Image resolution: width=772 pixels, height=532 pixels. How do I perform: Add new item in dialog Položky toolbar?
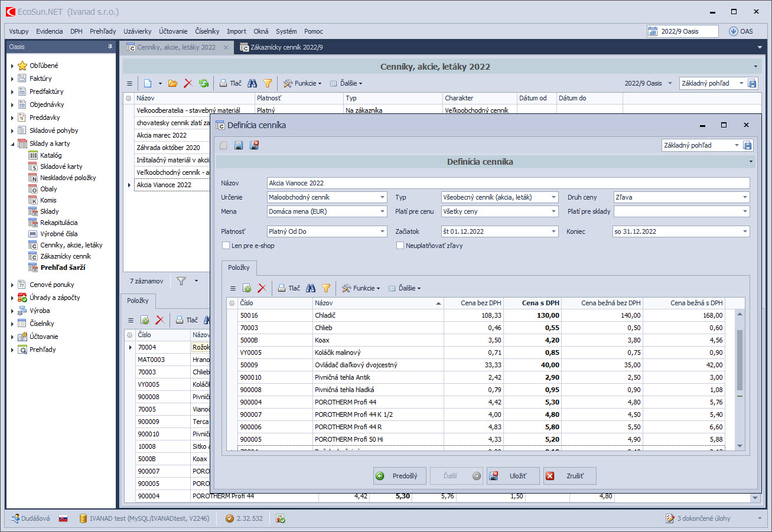coord(247,288)
